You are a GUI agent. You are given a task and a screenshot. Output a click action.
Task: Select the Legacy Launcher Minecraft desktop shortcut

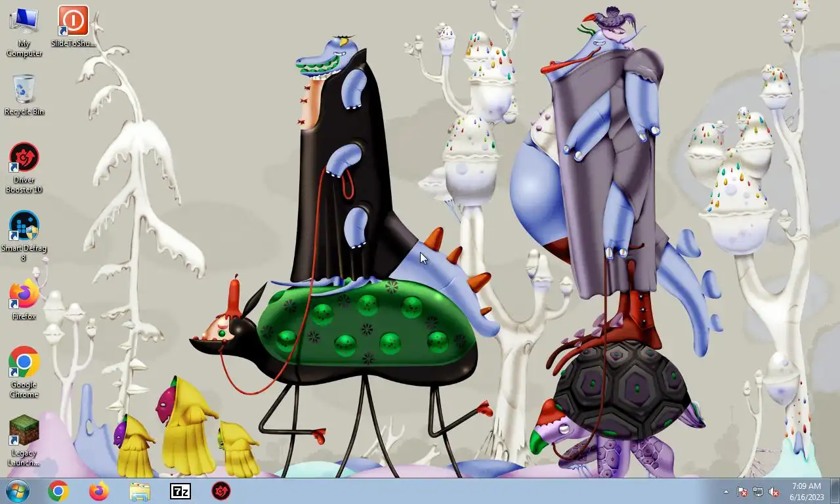click(24, 440)
